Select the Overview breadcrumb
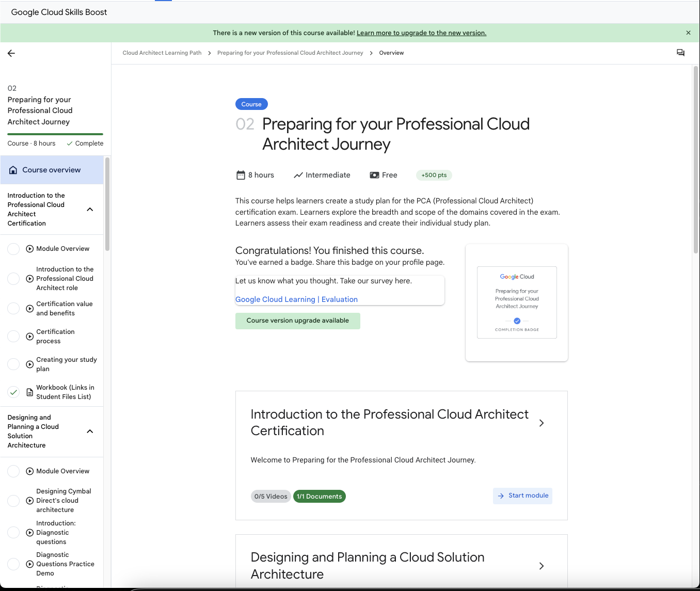 coord(391,53)
